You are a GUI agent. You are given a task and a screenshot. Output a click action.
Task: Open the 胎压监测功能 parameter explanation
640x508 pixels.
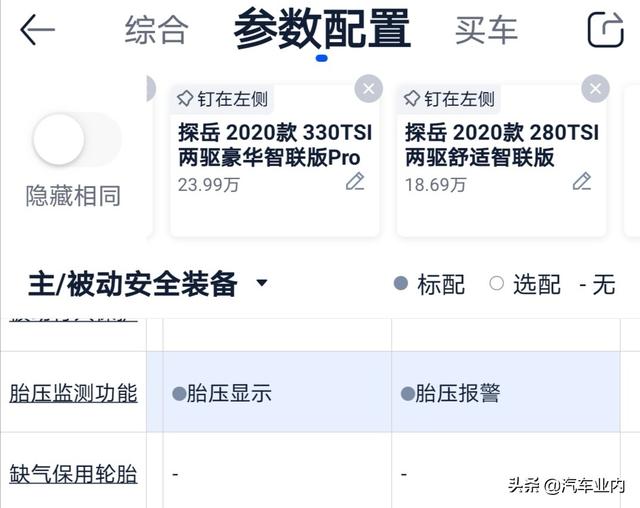point(73,393)
